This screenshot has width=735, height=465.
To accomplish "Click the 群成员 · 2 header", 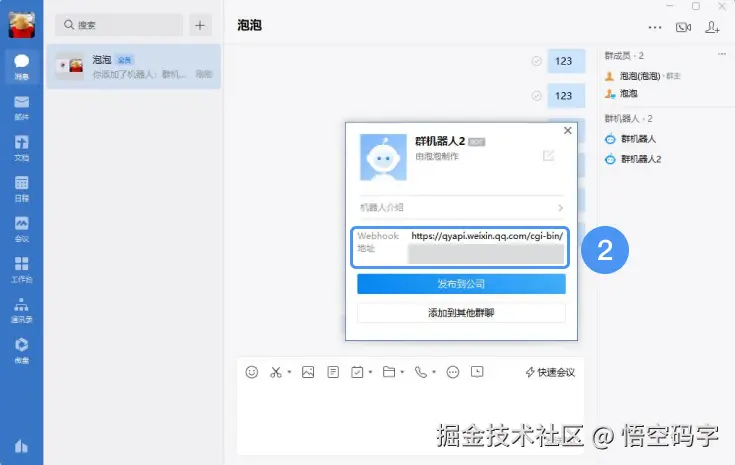I will [624, 56].
